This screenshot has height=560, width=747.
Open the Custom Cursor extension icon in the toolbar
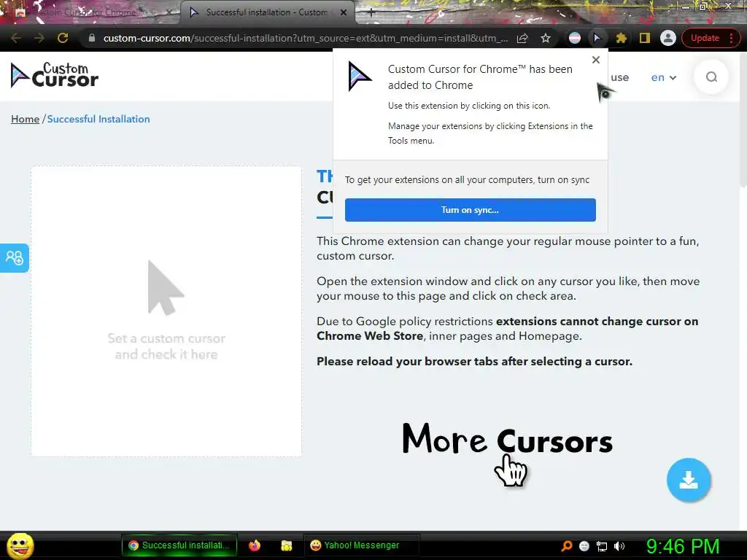click(597, 38)
